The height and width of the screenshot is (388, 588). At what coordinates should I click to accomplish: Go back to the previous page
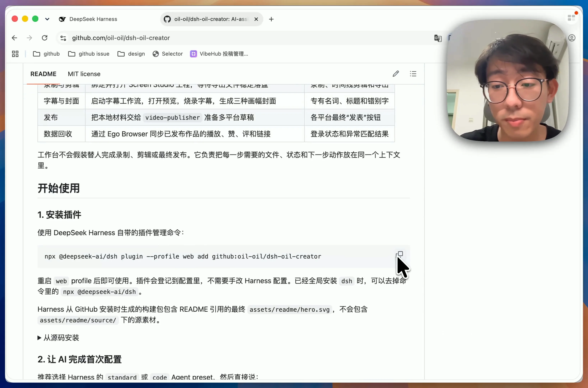pos(14,38)
